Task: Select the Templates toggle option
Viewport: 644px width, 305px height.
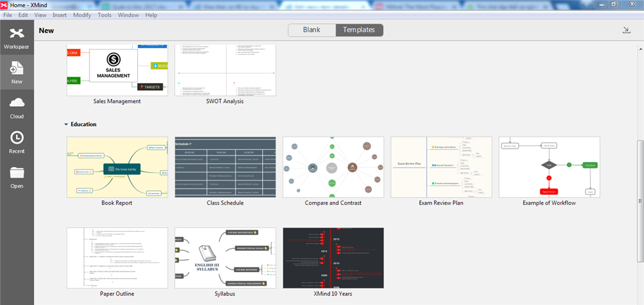Action: [359, 30]
